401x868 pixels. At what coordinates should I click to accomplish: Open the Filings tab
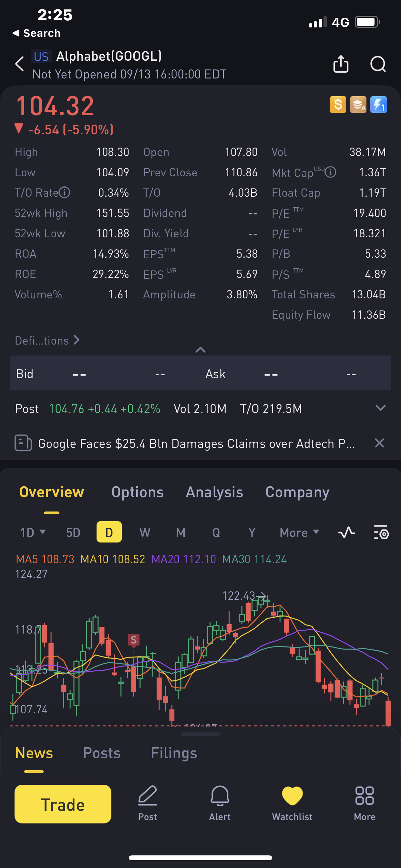174,753
